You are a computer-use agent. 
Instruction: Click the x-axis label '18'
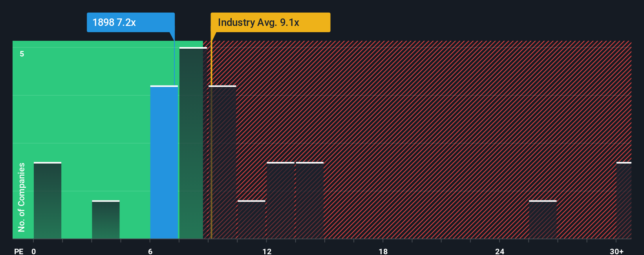pyautogui.click(x=383, y=251)
